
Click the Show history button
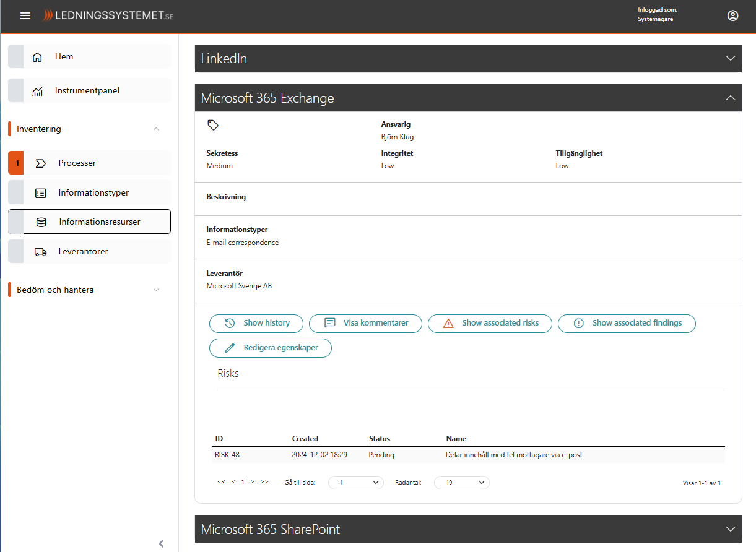click(x=256, y=323)
